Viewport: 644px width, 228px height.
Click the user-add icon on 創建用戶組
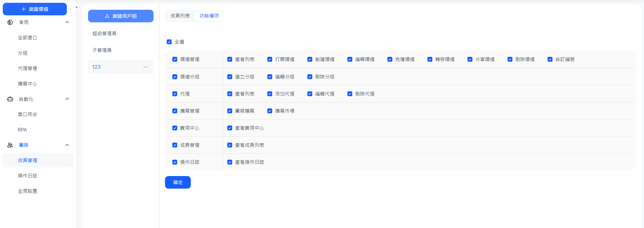107,16
